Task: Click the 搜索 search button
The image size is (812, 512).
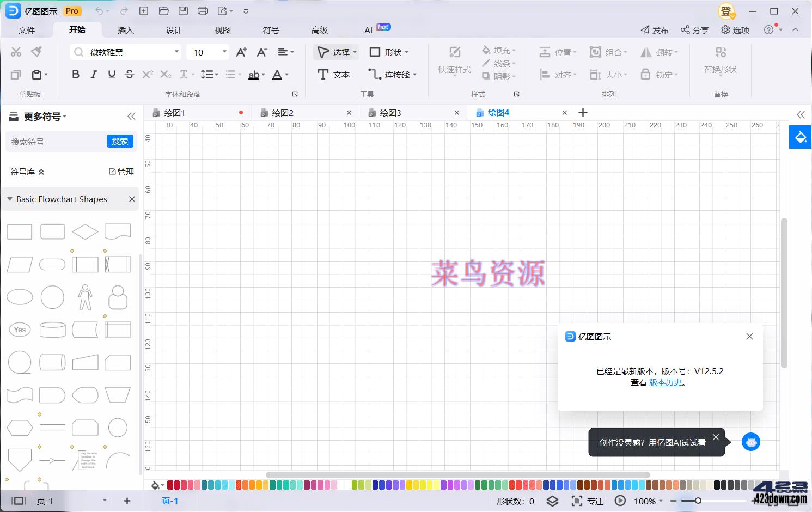Action: (x=120, y=141)
